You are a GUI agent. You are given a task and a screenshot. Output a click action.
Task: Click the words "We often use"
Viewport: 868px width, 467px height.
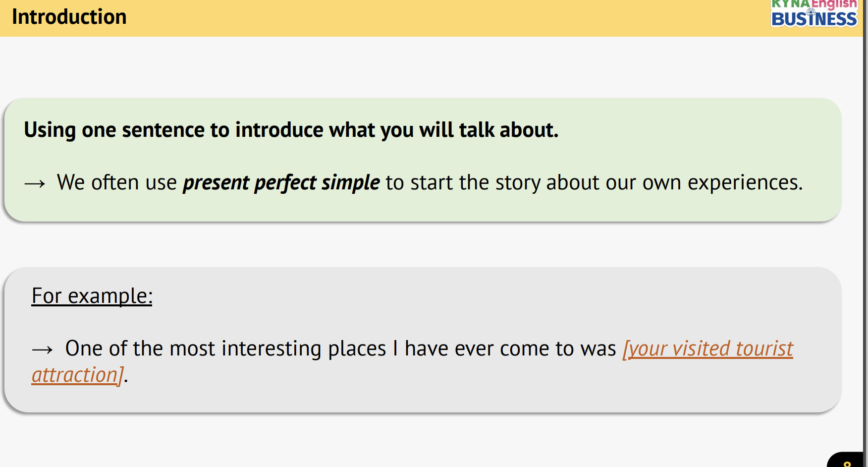117,182
